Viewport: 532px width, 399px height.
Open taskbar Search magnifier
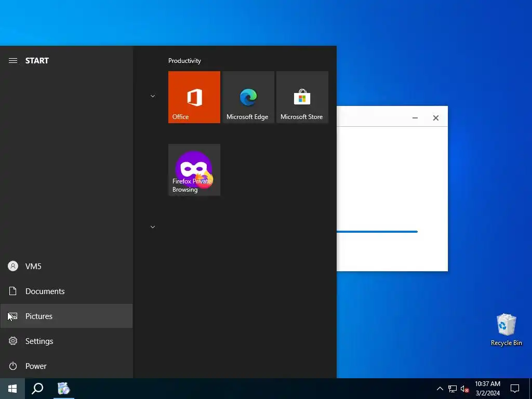[x=37, y=389]
